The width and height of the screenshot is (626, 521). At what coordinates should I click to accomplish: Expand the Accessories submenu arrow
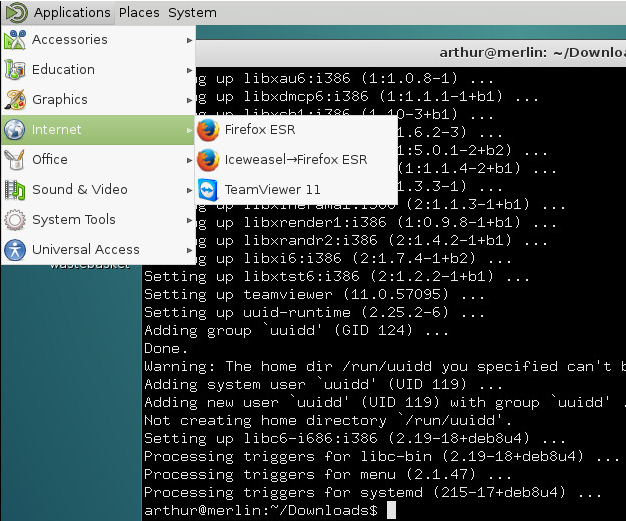pyautogui.click(x=189, y=40)
